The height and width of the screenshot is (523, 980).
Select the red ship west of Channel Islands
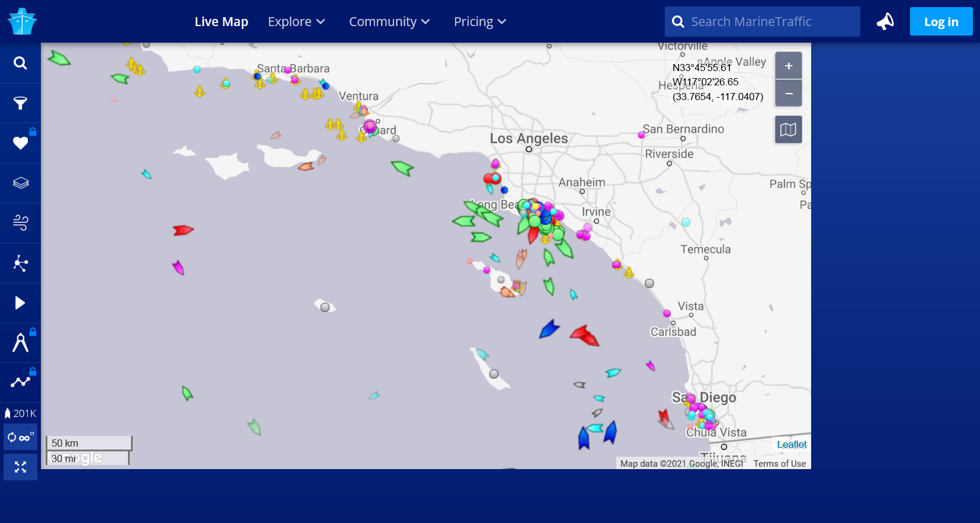coord(183,230)
